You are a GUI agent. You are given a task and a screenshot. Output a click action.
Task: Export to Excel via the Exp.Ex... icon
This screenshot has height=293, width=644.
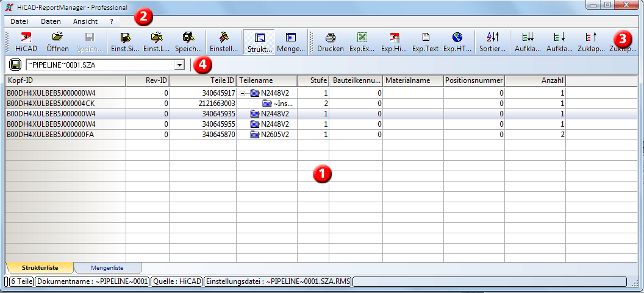(x=362, y=42)
